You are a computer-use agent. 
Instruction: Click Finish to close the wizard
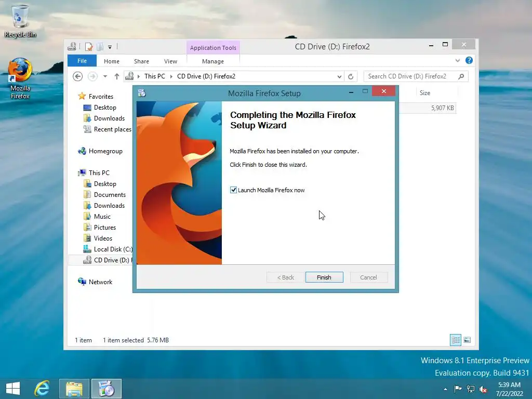pyautogui.click(x=324, y=277)
